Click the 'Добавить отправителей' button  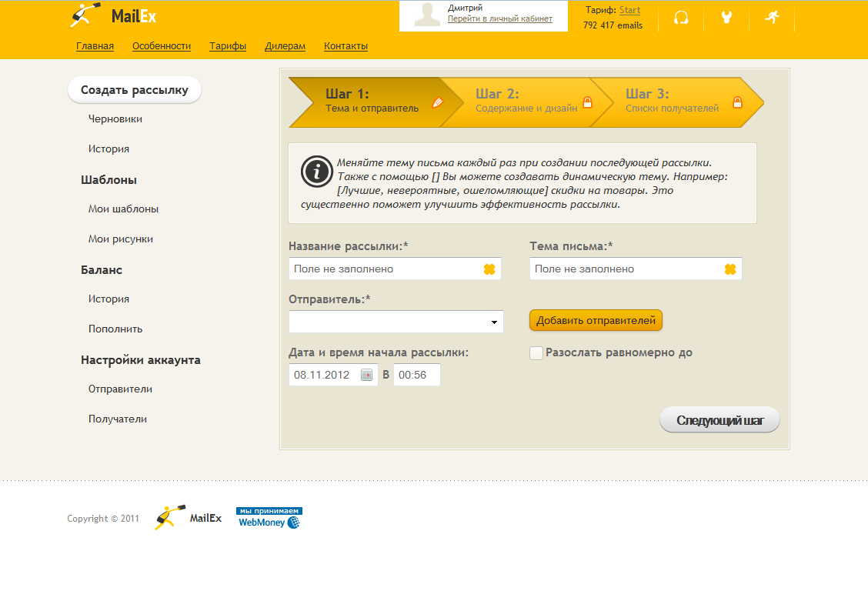tap(596, 321)
